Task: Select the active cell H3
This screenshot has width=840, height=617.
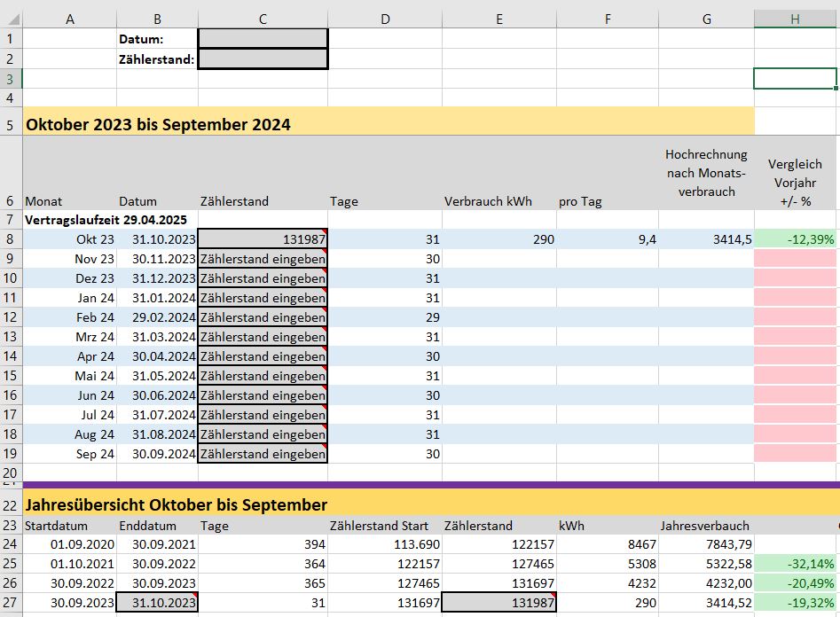Action: (x=795, y=79)
